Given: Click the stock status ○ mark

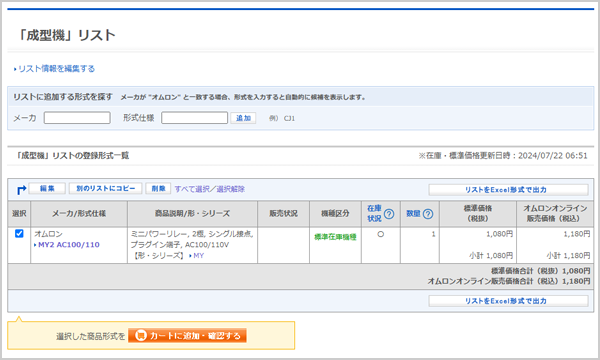Looking at the screenshot, I should point(380,234).
